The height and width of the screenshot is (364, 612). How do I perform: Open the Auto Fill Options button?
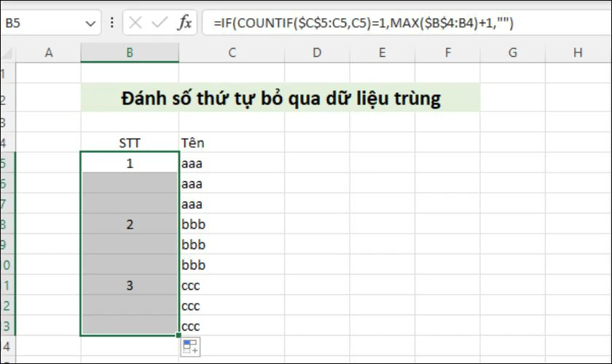pyautogui.click(x=190, y=347)
